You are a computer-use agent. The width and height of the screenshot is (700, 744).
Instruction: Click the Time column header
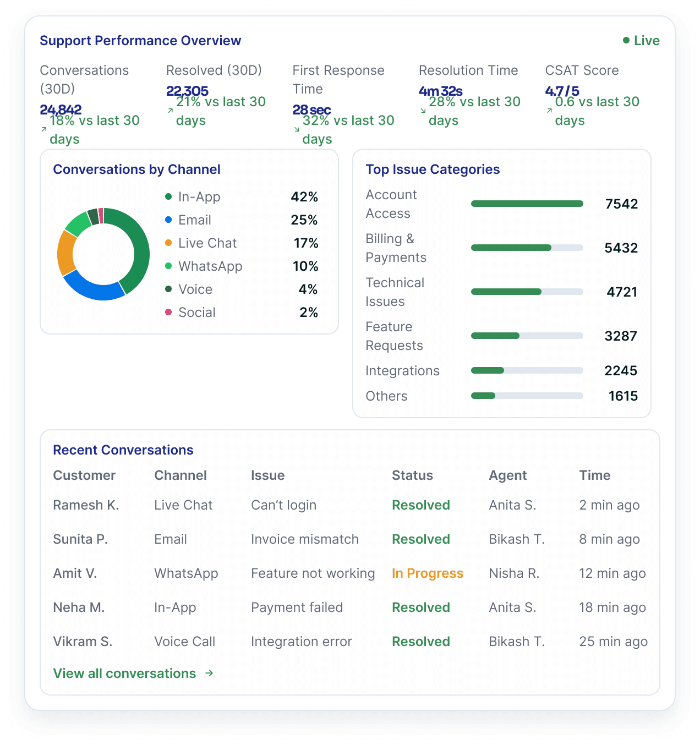(x=595, y=475)
